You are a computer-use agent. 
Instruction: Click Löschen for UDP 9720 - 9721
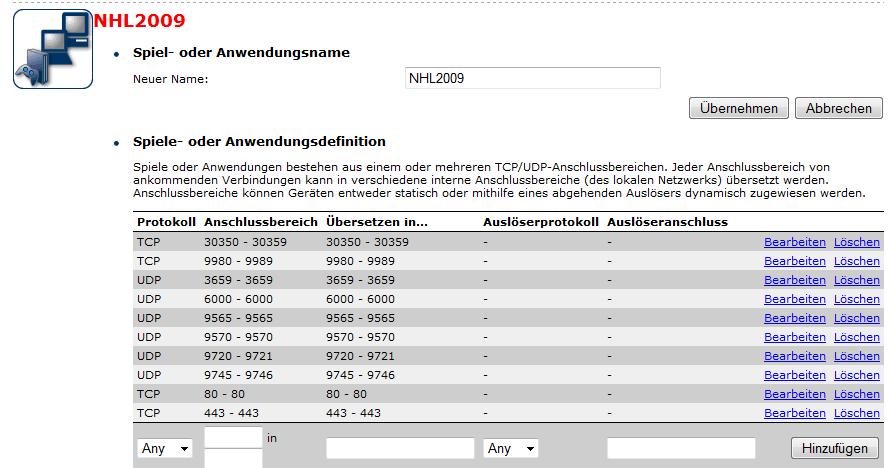(857, 356)
